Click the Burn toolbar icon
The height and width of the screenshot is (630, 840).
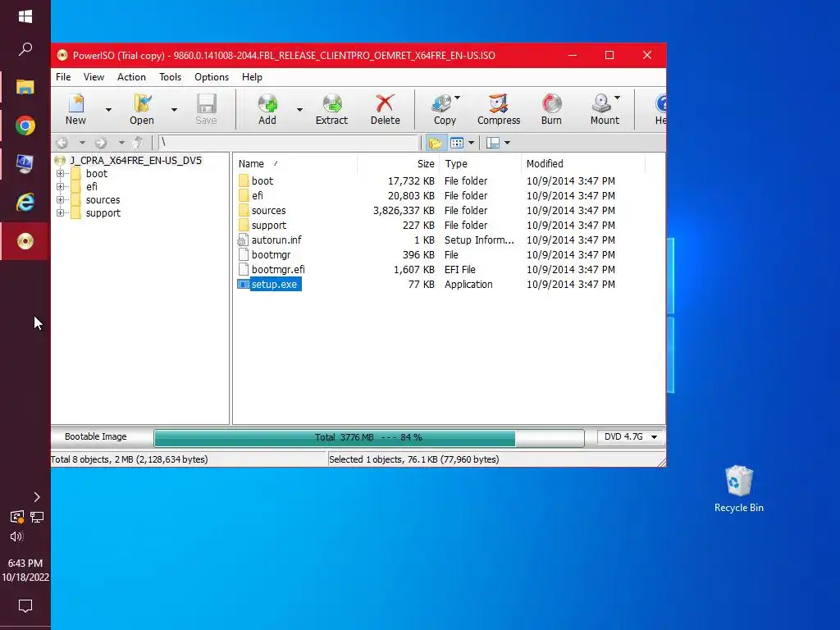pos(551,109)
